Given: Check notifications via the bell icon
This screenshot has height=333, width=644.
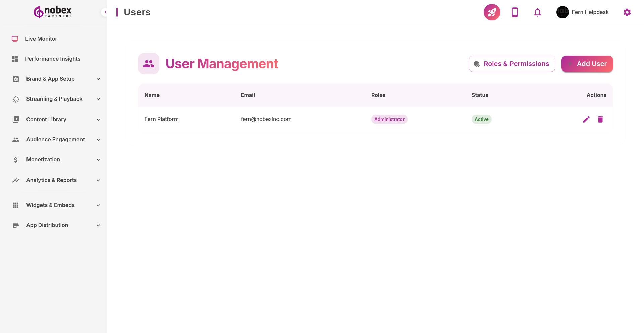Looking at the screenshot, I should [x=537, y=12].
